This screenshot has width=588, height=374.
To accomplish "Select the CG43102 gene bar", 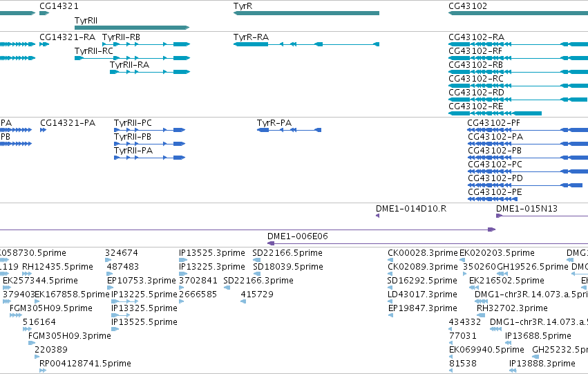I will pyautogui.click(x=518, y=13).
